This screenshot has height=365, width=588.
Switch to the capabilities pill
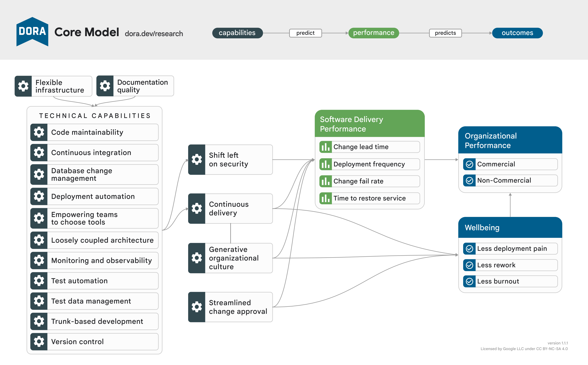point(237,33)
